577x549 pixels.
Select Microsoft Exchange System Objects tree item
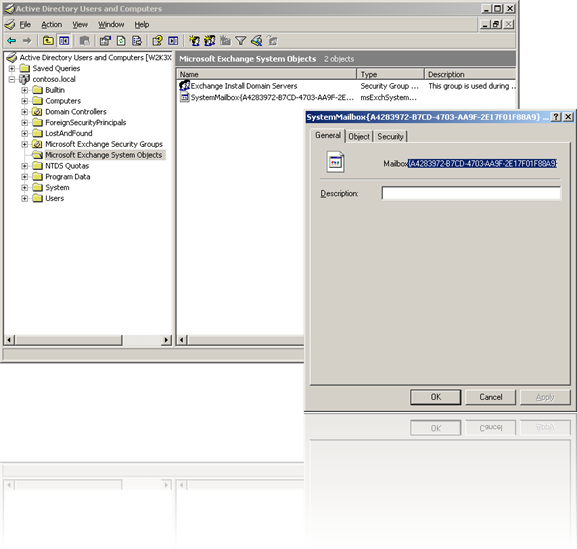103,155
